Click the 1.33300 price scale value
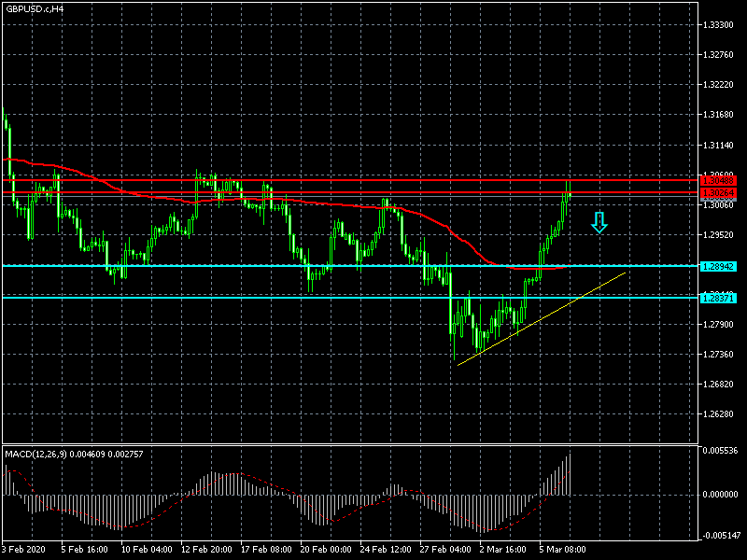 click(x=720, y=25)
